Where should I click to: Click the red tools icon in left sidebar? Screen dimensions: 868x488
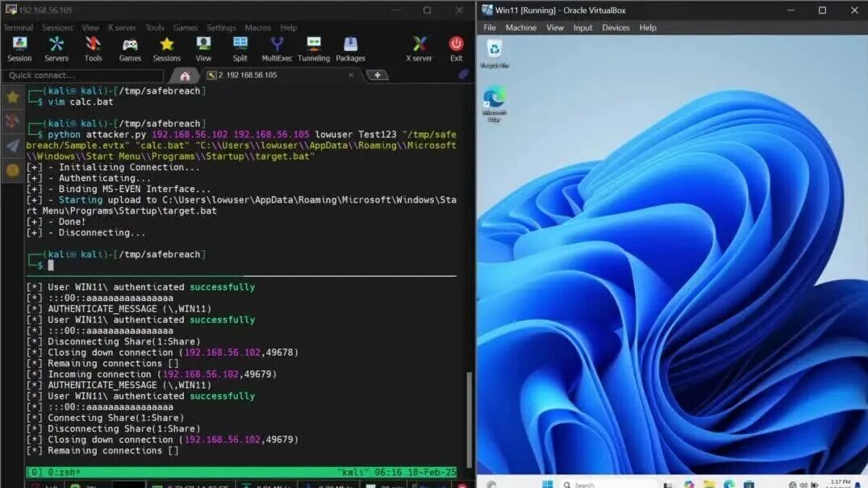click(13, 121)
